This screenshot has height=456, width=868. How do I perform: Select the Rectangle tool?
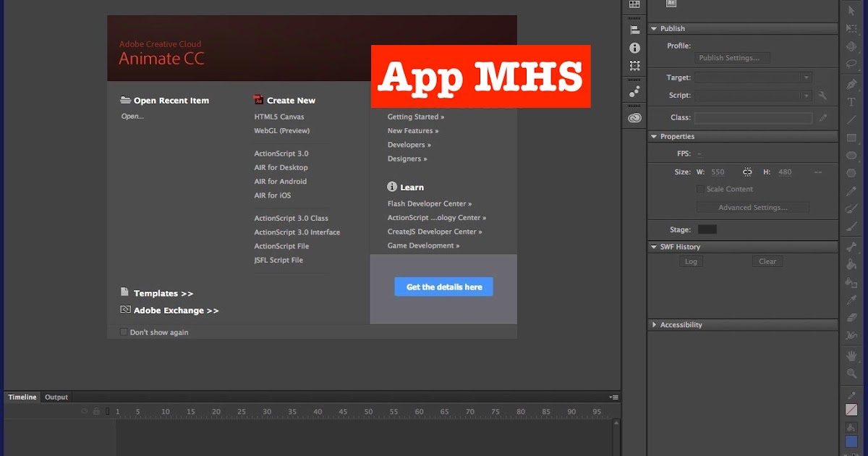click(851, 138)
